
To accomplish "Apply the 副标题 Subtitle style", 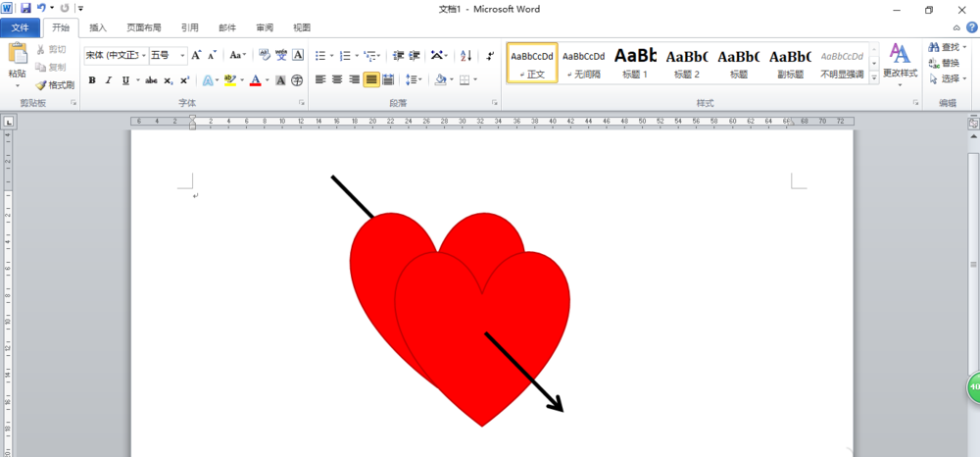I will (790, 63).
